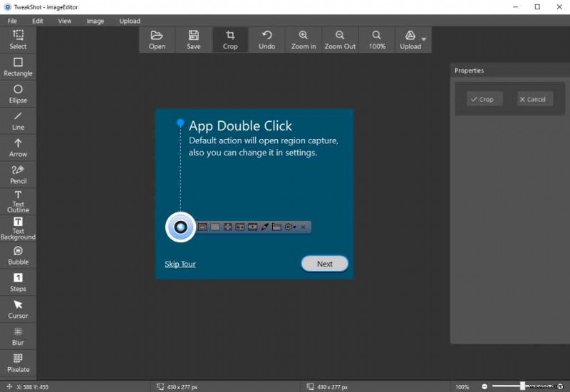
Task: Click settings gear in captured toolbar
Action: (x=289, y=227)
